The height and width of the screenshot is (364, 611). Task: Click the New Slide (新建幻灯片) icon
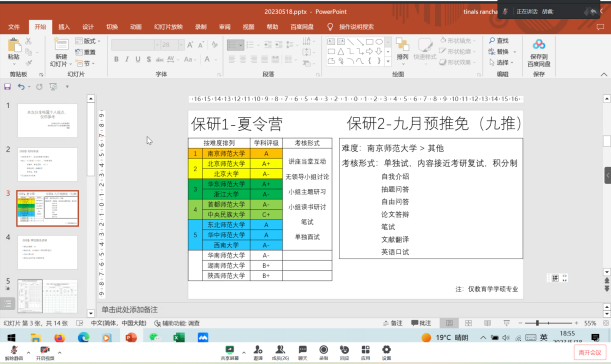point(61,44)
